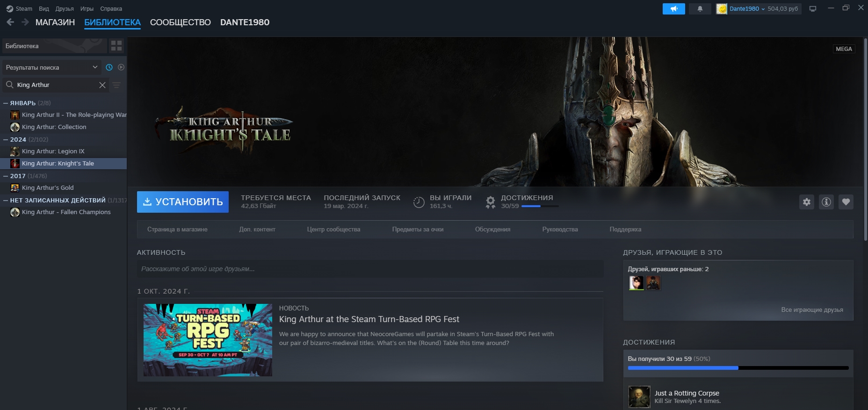Click the play time clock icon
Image resolution: width=868 pixels, height=410 pixels.
419,202
